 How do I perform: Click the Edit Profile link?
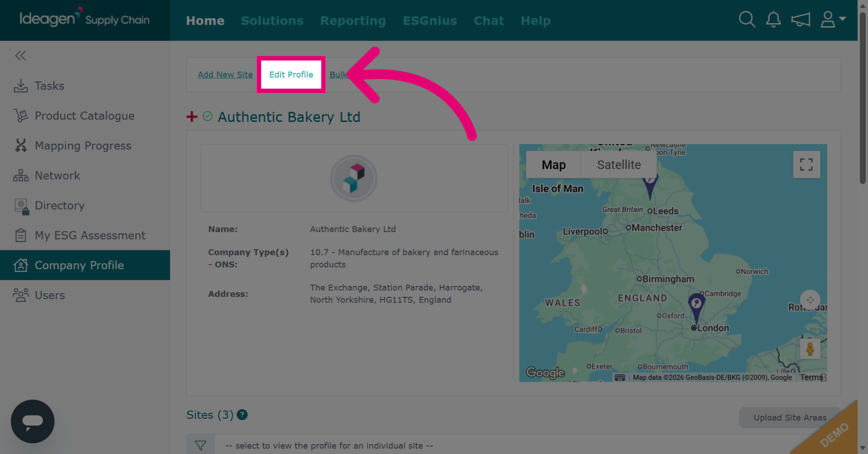[x=291, y=75]
